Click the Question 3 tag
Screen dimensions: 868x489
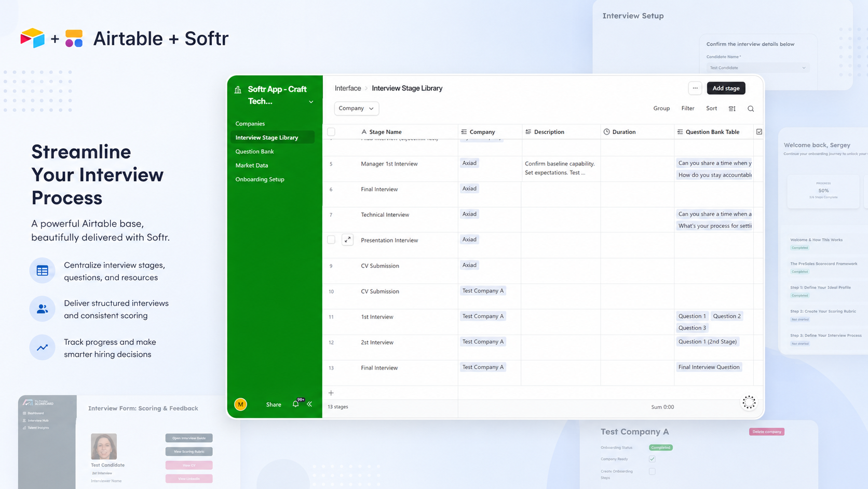(x=692, y=328)
